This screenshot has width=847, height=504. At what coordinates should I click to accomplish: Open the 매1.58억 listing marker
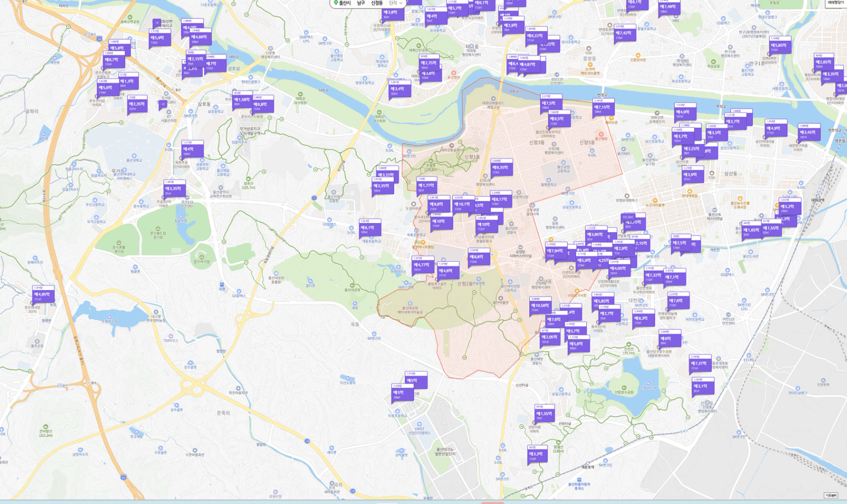[x=243, y=100]
